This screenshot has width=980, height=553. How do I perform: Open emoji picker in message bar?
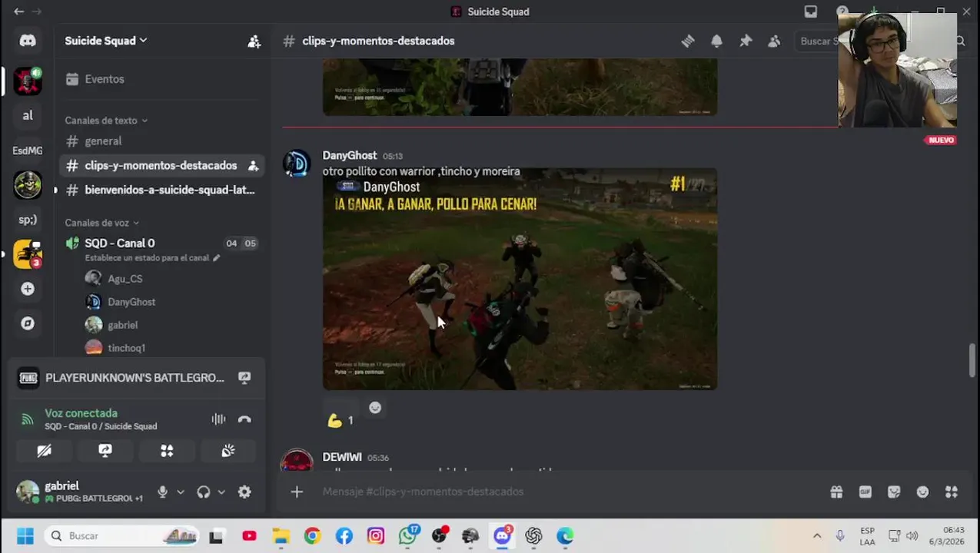pos(922,492)
